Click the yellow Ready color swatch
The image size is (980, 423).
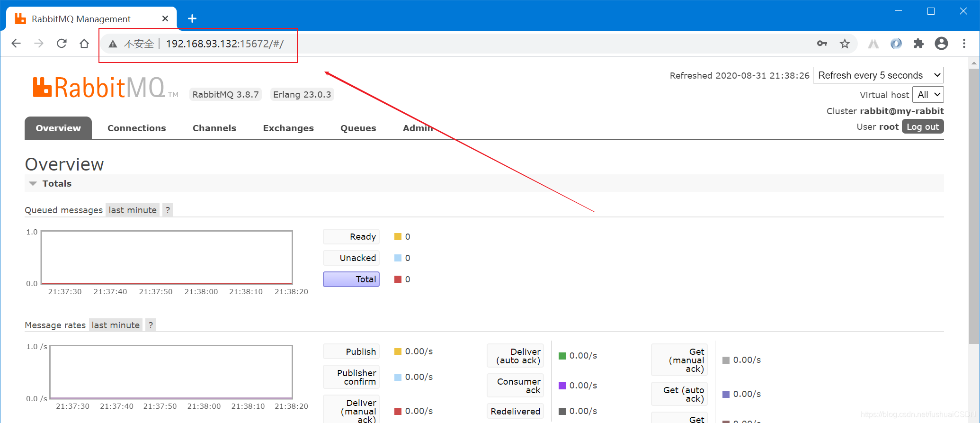(x=398, y=236)
